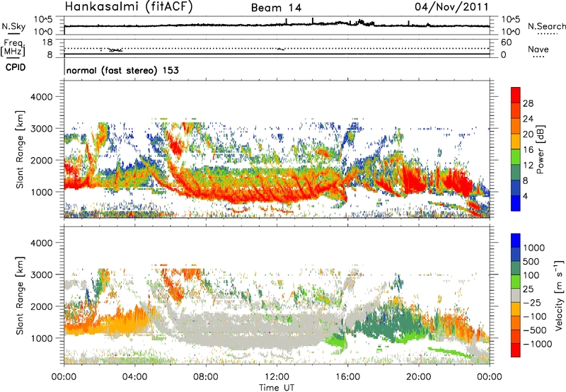Click the '12:00' time tick label
This screenshot has width=566, height=392.
pos(277,377)
